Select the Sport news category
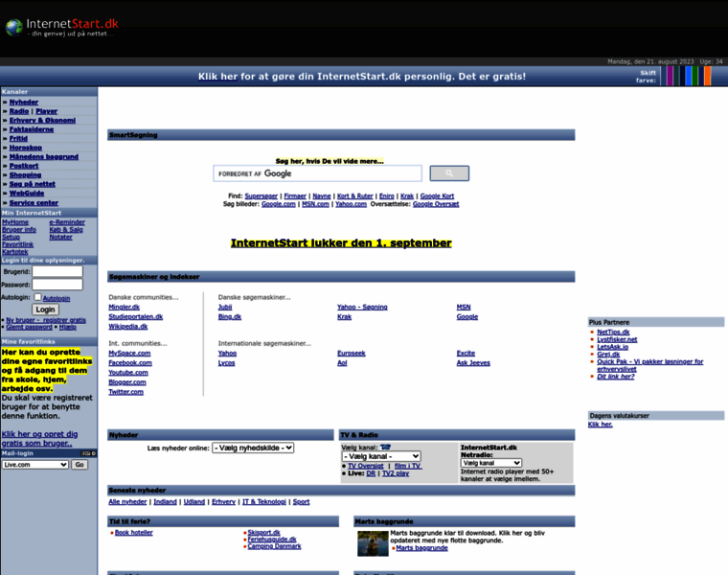The image size is (728, 575). pyautogui.click(x=301, y=501)
